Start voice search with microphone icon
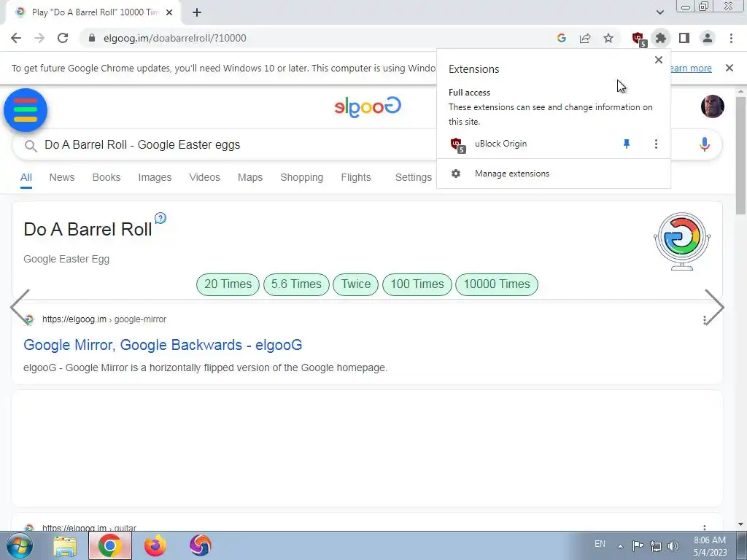The width and height of the screenshot is (747, 560). coord(704,144)
